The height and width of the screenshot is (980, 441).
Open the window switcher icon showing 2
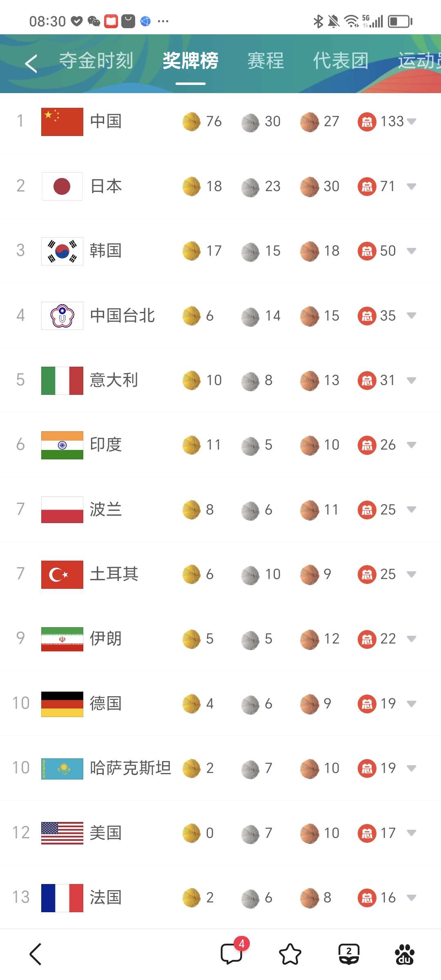[349, 954]
